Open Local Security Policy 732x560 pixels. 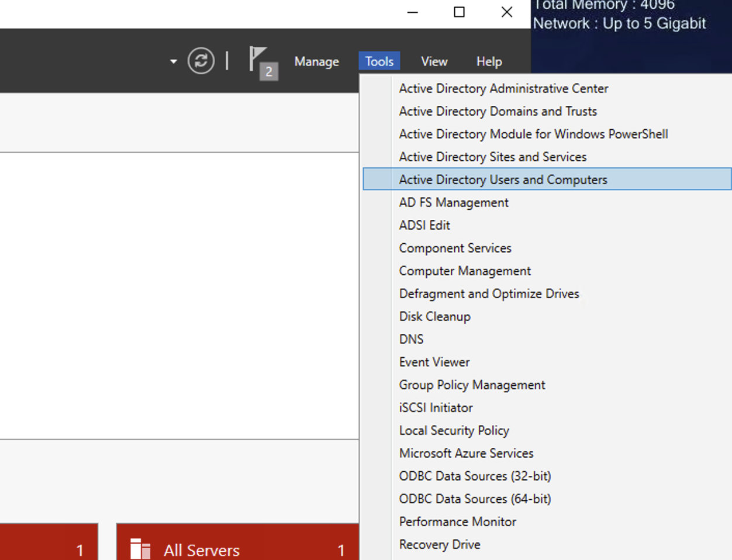547,430
